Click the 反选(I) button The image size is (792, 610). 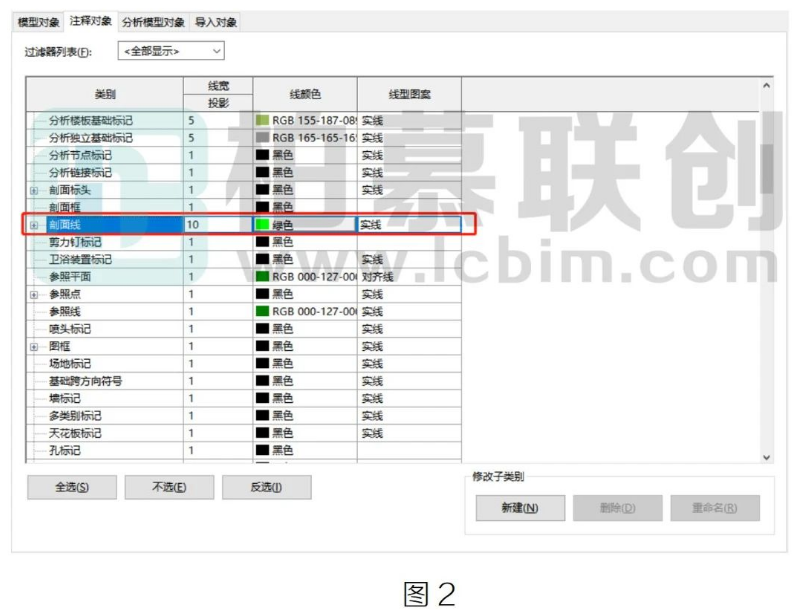click(267, 487)
